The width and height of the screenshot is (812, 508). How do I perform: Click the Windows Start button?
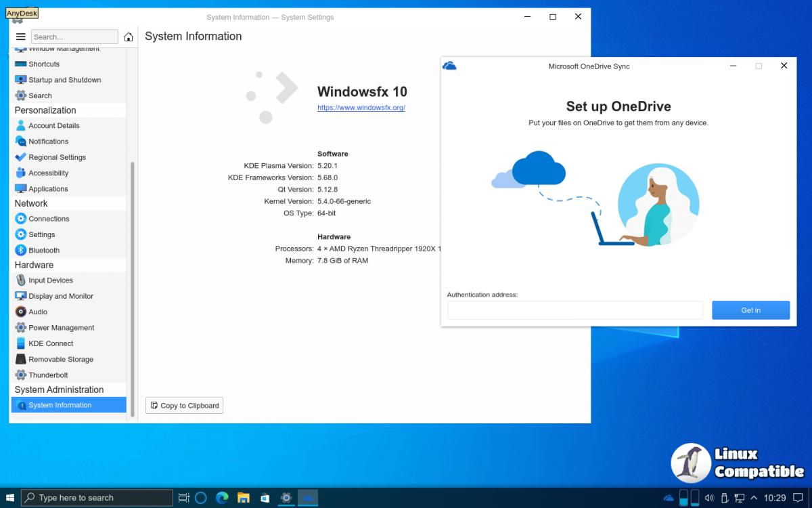pyautogui.click(x=10, y=498)
